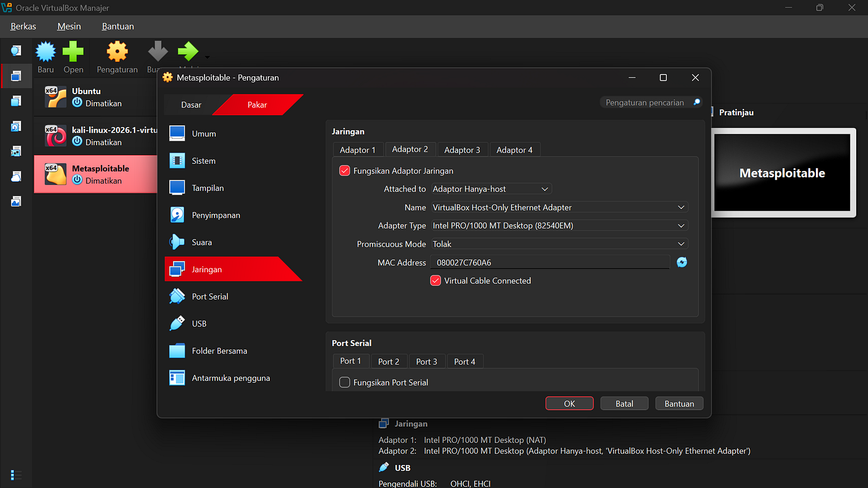
Task: Open the Suara settings category
Action: pos(232,242)
